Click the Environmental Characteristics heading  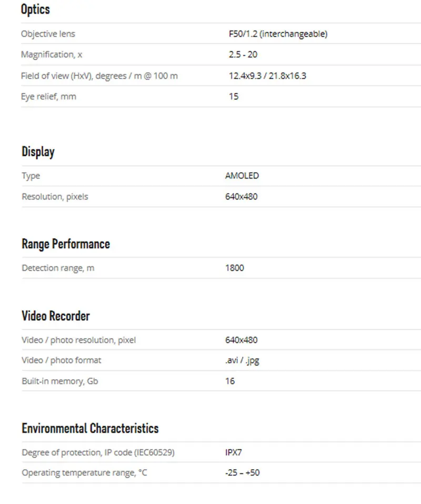tap(90, 428)
